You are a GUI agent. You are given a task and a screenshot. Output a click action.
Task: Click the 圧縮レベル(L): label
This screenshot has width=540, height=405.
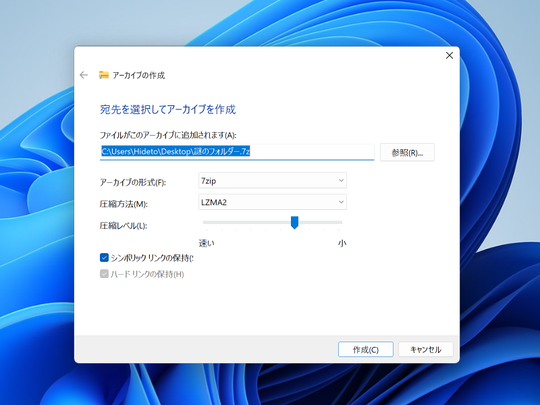pyautogui.click(x=123, y=226)
